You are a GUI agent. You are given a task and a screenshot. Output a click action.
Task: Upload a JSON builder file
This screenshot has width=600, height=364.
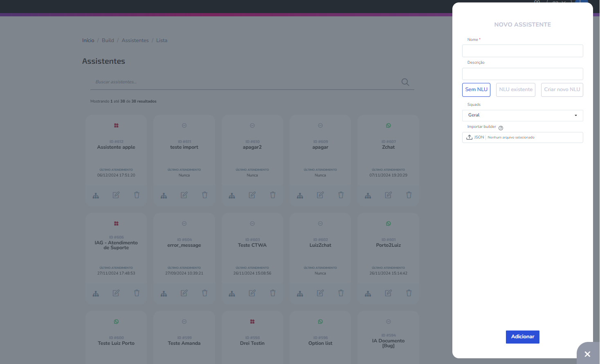click(x=523, y=138)
